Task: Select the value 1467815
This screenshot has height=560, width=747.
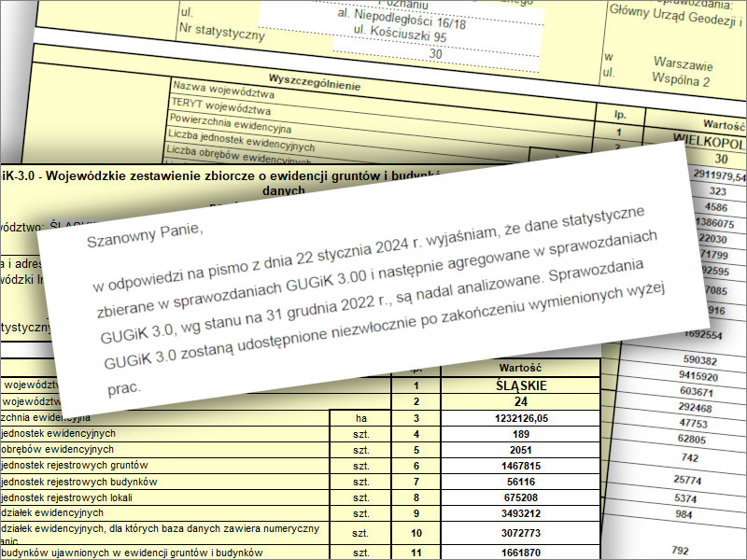Action: [x=521, y=466]
